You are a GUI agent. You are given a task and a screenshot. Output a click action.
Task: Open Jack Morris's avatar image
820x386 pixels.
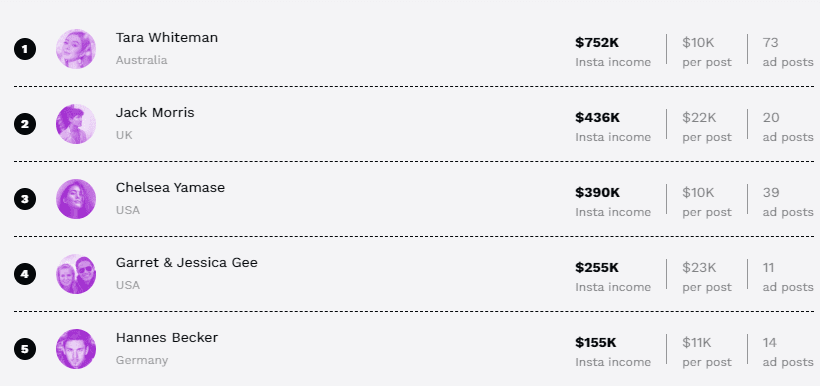[x=76, y=124]
